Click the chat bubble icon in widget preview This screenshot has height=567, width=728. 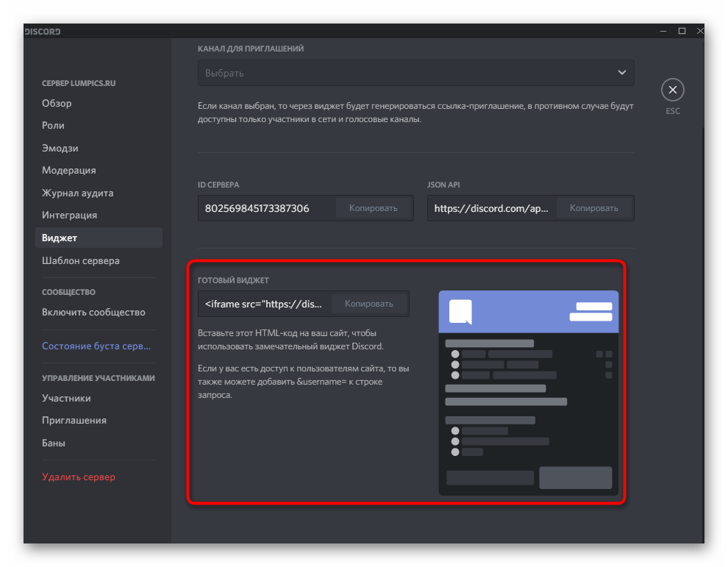461,311
